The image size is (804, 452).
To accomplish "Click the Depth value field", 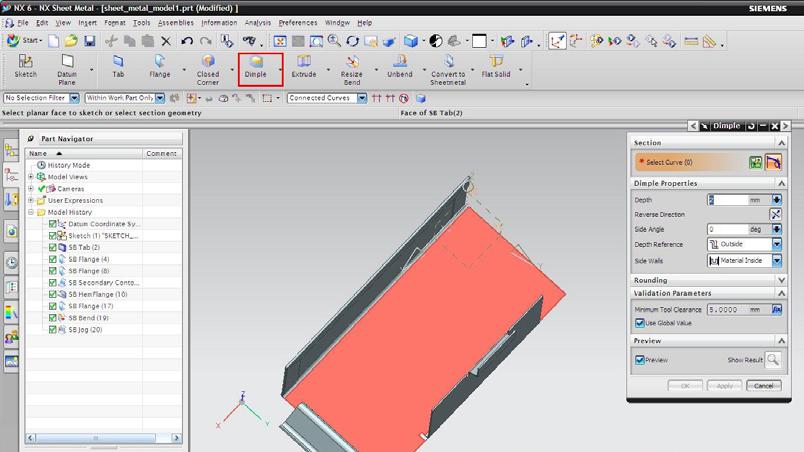I will click(x=728, y=200).
